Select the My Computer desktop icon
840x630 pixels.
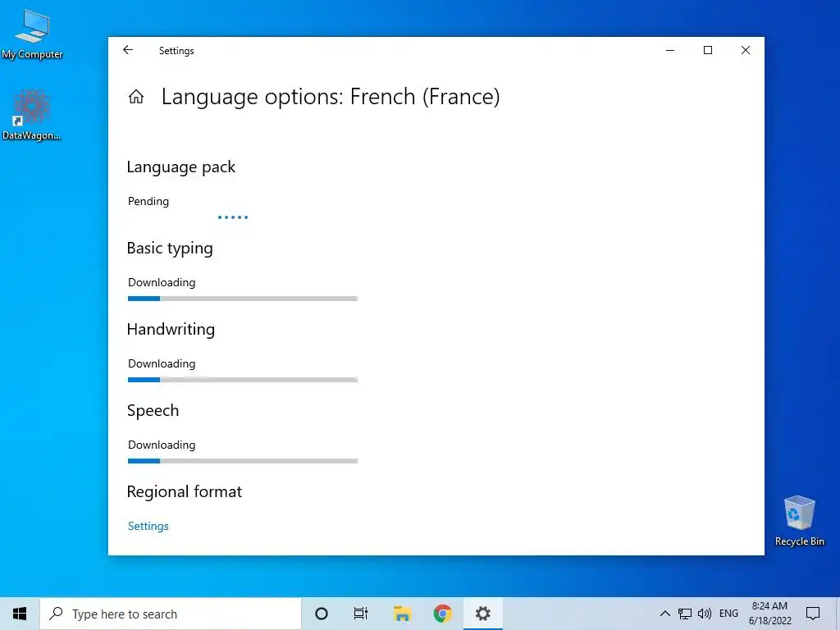coord(32,34)
